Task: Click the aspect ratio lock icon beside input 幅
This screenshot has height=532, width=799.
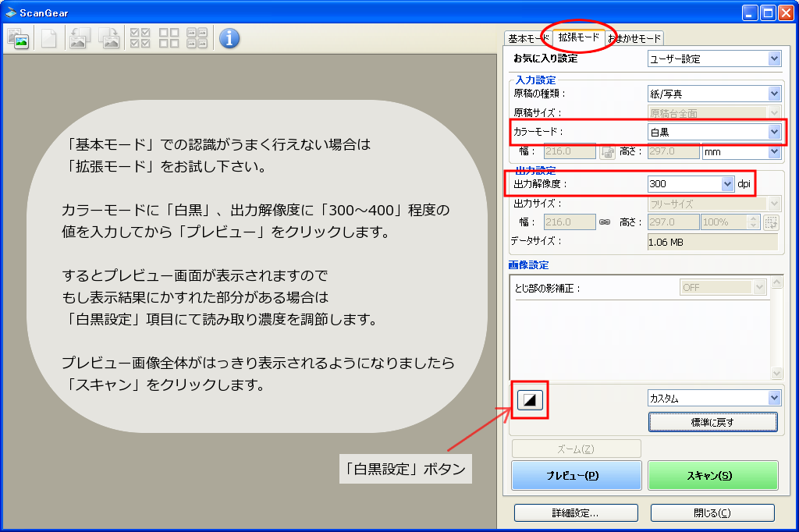Action: click(607, 152)
